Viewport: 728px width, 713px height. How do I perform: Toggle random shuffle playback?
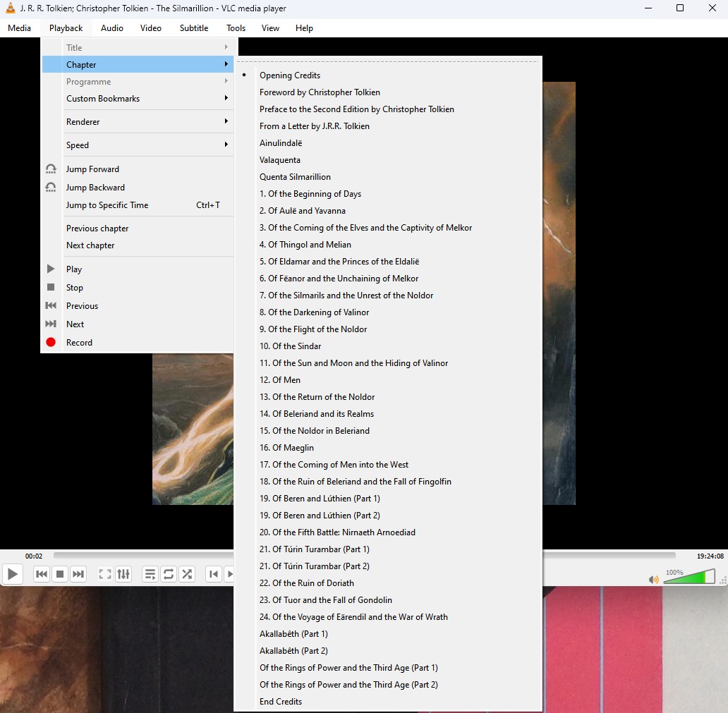click(x=187, y=574)
